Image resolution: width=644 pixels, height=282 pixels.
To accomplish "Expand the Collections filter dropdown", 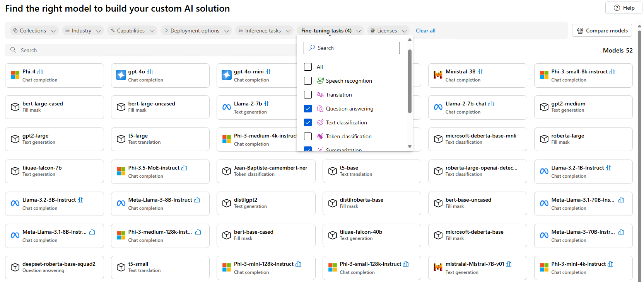I will 34,31.
